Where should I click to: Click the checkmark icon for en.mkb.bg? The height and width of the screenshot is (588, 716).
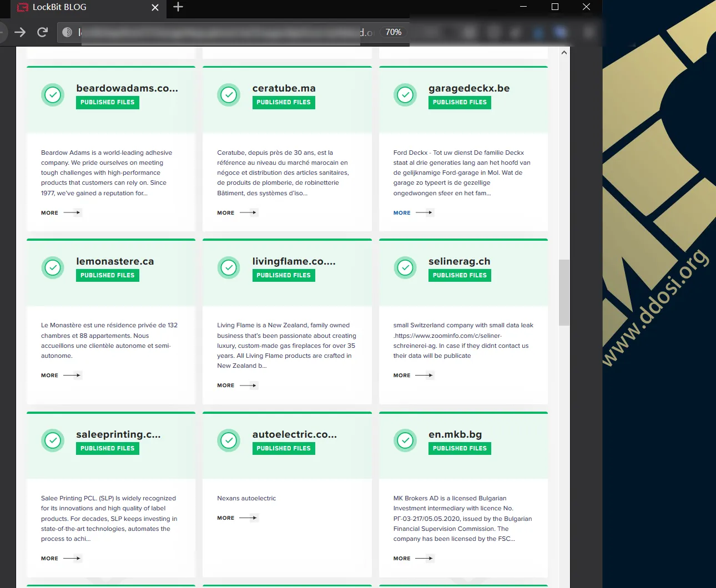pos(405,441)
